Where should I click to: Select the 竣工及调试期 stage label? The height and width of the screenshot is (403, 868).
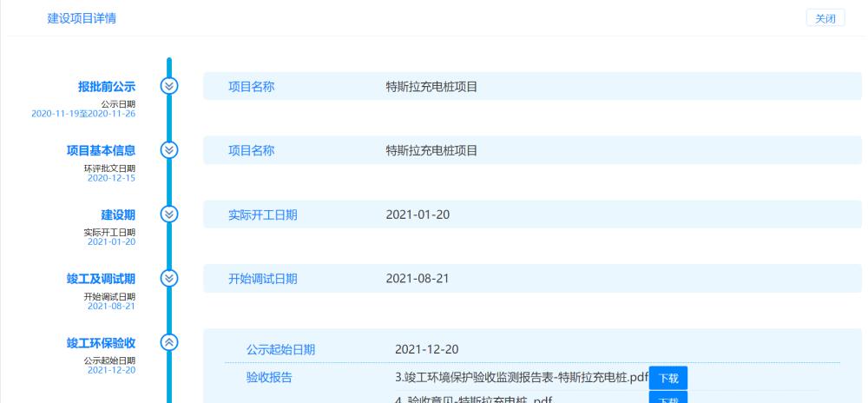pos(101,279)
